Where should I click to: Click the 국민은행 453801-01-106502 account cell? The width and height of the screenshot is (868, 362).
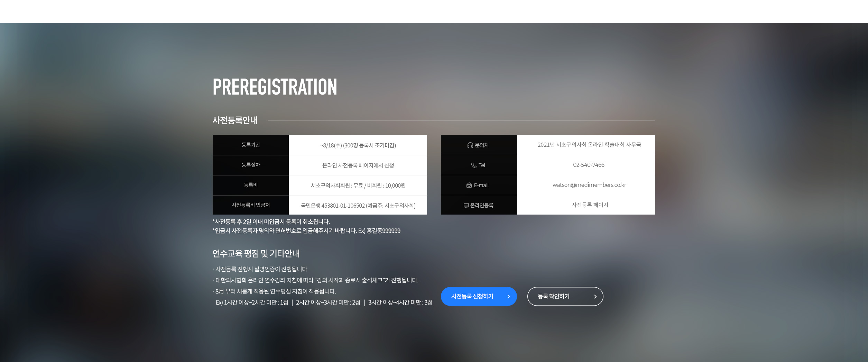coord(358,205)
